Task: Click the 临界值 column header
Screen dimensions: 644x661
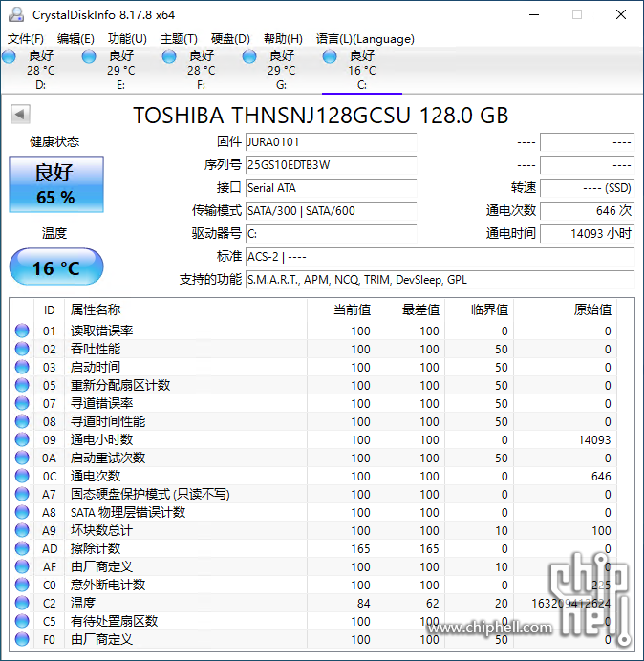Action: pyautogui.click(x=479, y=309)
